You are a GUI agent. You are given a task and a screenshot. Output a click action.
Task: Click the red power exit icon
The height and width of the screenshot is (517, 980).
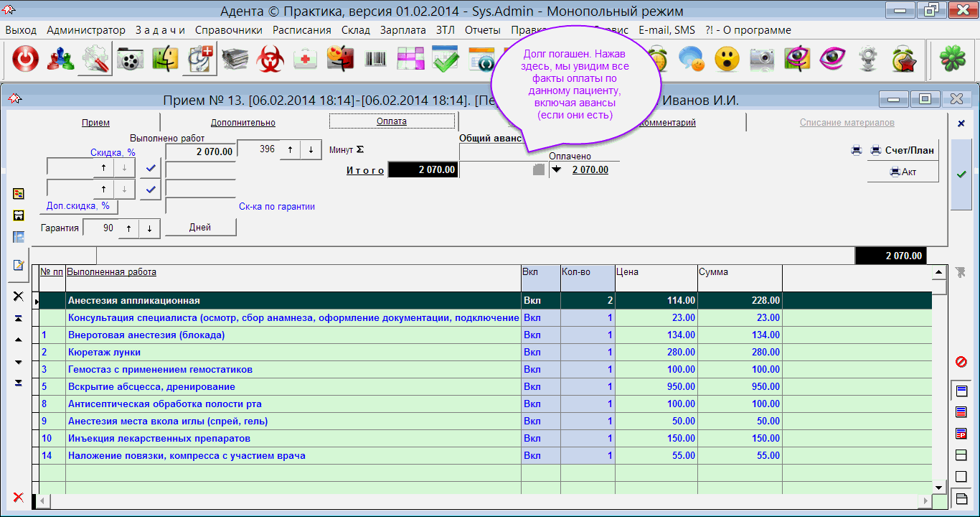[x=26, y=60]
